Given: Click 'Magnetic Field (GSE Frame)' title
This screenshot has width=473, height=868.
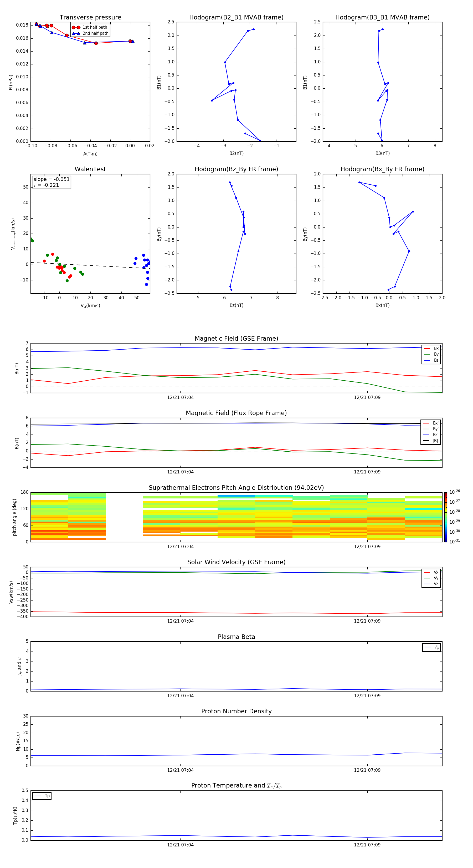Looking at the screenshot, I should (236, 339).
